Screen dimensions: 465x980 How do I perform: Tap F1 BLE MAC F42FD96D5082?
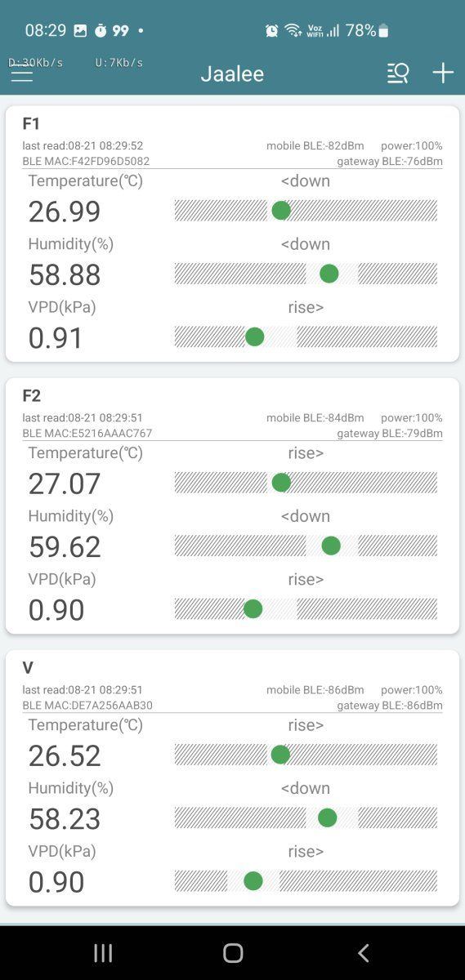86,162
